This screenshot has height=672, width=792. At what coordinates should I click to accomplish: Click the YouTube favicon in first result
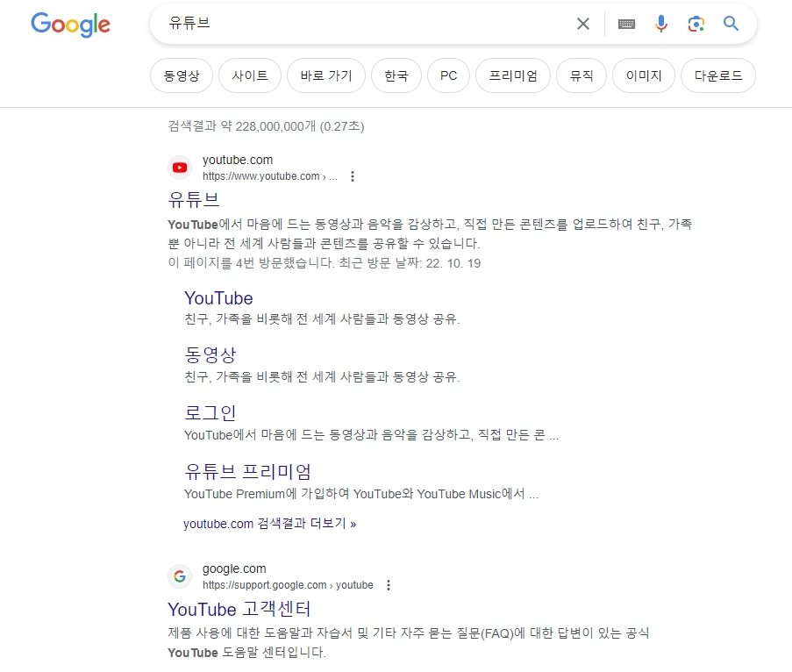coord(180,168)
